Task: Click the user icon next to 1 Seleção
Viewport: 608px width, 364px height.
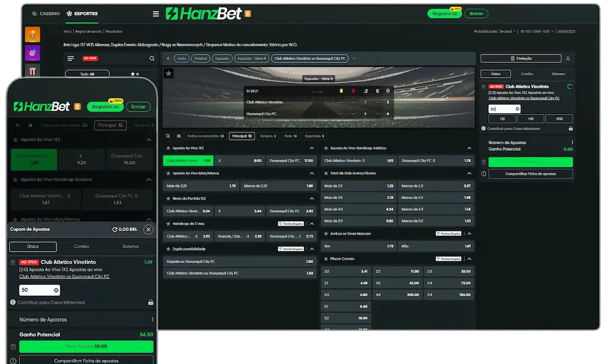Action: coord(568,59)
